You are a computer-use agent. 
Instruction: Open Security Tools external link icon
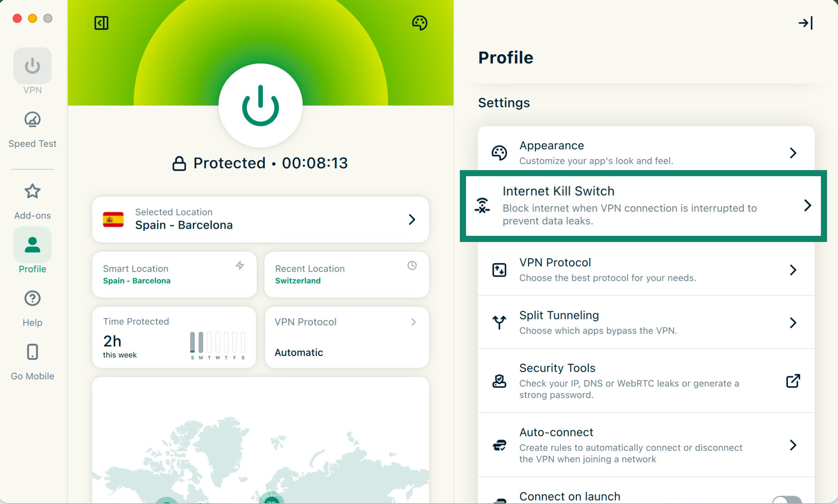coord(793,381)
